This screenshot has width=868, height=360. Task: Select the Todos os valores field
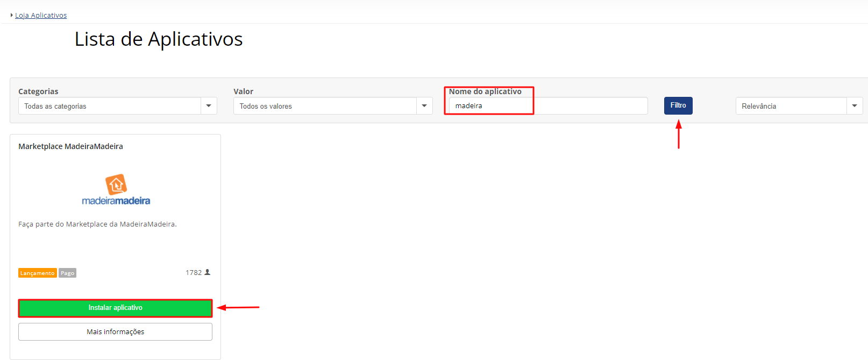click(x=325, y=106)
